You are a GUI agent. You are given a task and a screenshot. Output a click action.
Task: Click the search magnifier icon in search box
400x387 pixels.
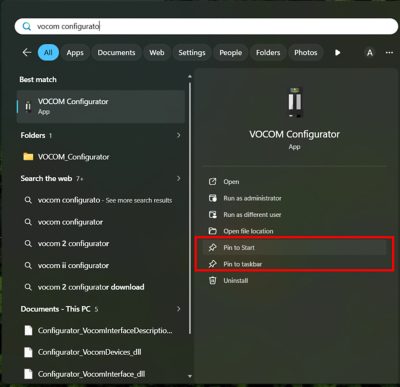(x=27, y=26)
